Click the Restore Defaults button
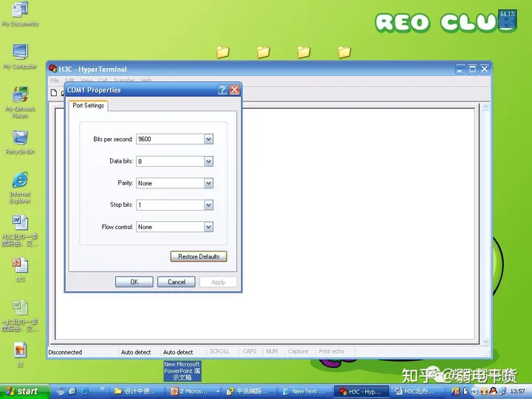532x399 pixels. click(199, 256)
